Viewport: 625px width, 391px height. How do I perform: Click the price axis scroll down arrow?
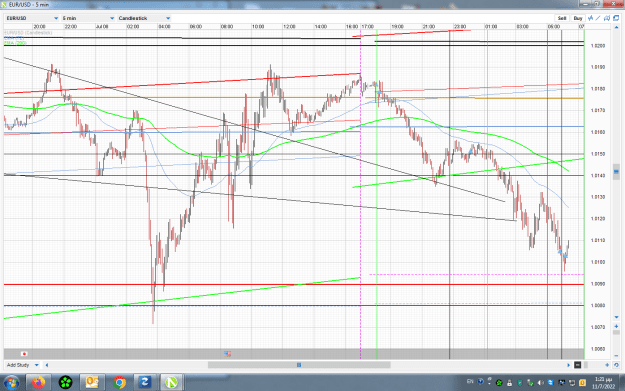616,317
